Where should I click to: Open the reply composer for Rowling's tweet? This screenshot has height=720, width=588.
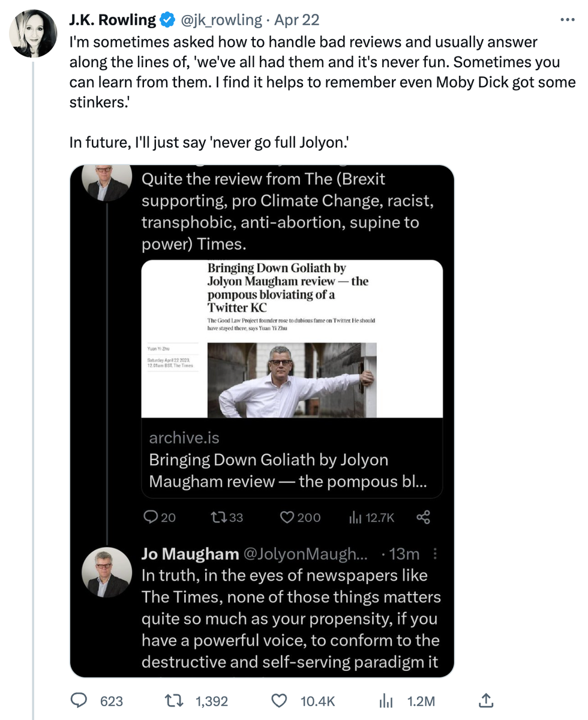click(x=79, y=701)
